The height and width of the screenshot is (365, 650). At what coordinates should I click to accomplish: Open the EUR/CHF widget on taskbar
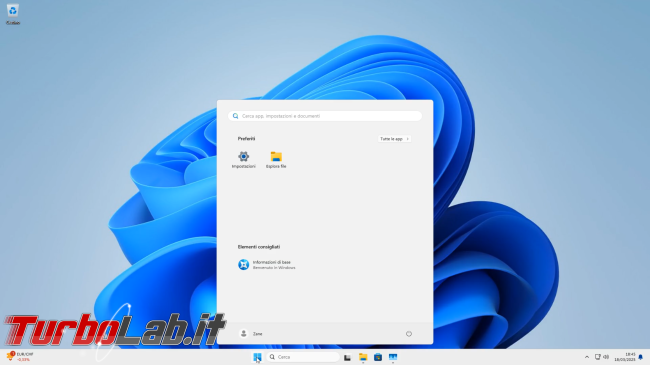[x=20, y=357]
